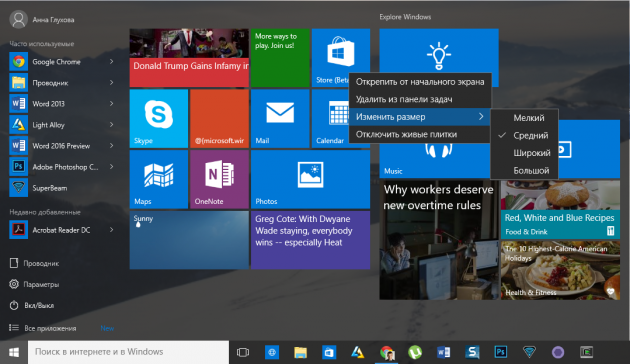Open Task View on the taskbar

pos(243,352)
